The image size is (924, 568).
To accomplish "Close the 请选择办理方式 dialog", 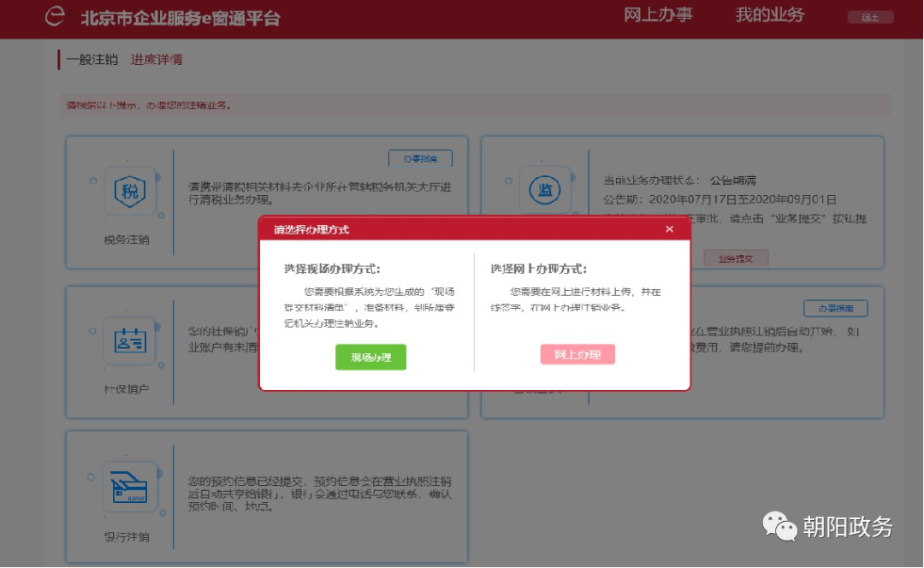I will (669, 229).
